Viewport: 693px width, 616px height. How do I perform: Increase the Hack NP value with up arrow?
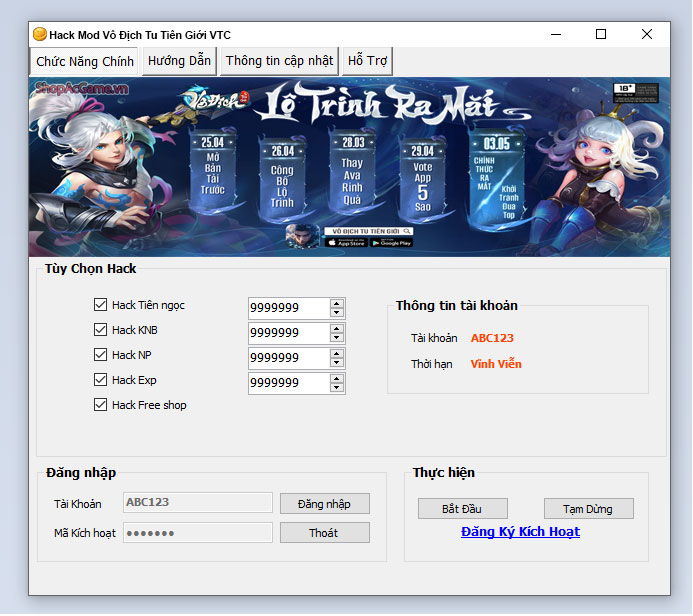[337, 354]
